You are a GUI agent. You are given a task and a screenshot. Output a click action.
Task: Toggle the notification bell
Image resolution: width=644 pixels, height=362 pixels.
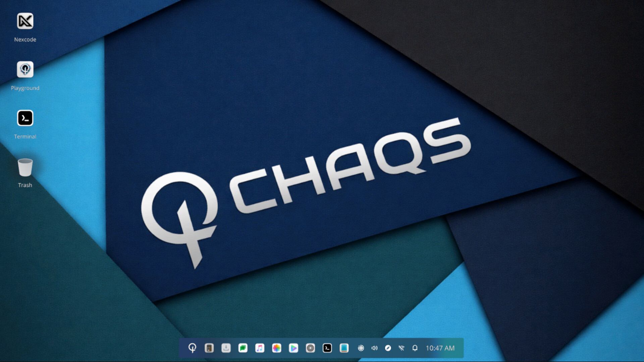(x=415, y=348)
